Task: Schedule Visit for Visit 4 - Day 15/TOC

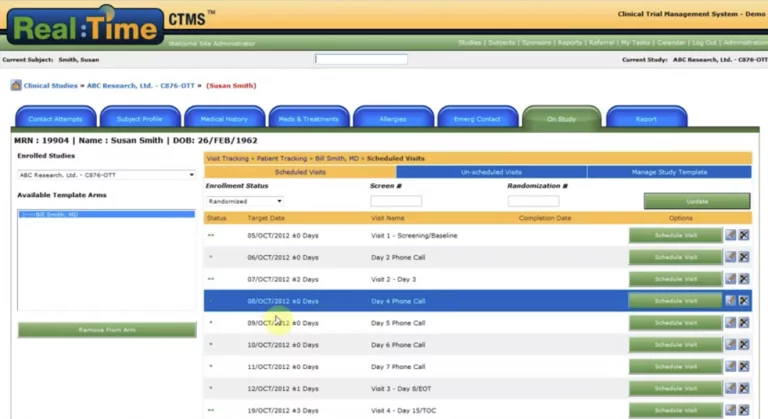Action: click(x=675, y=410)
